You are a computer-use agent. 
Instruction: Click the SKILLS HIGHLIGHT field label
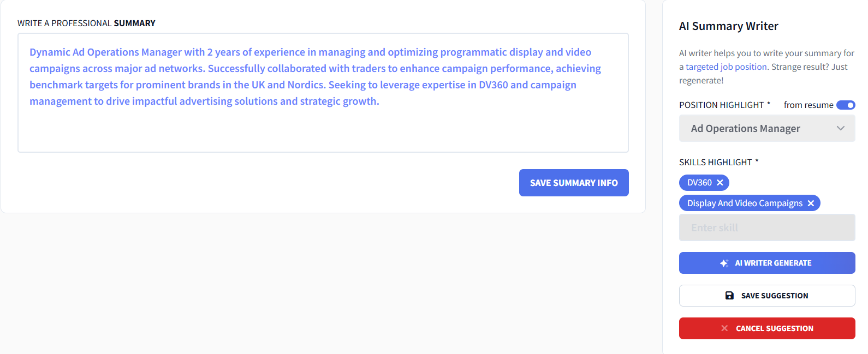tap(715, 163)
